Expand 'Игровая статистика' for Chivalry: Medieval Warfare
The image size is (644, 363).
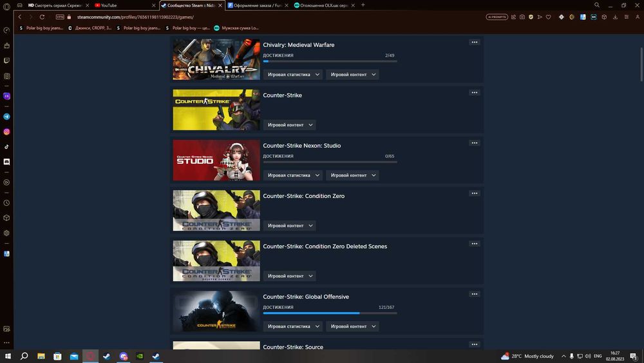[x=293, y=74]
